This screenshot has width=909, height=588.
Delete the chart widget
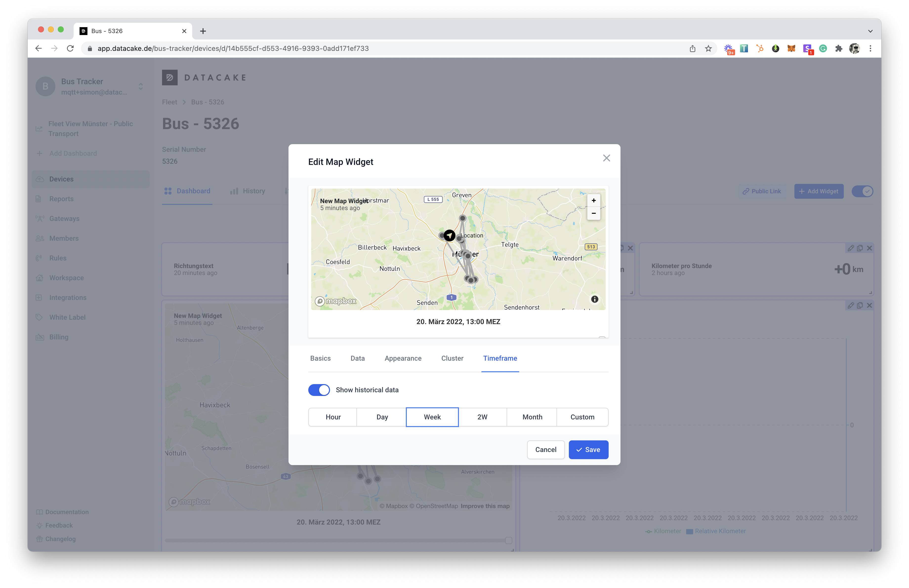869,306
